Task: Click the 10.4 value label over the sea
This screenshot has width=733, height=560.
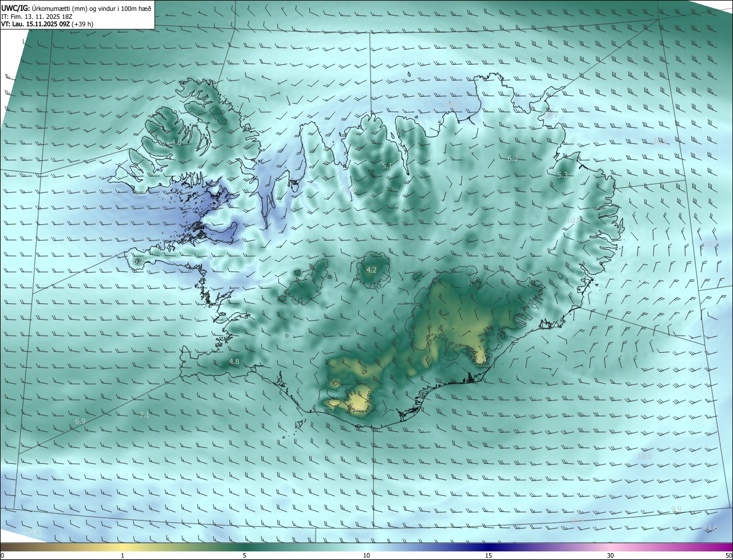Action: pyautogui.click(x=33, y=532)
